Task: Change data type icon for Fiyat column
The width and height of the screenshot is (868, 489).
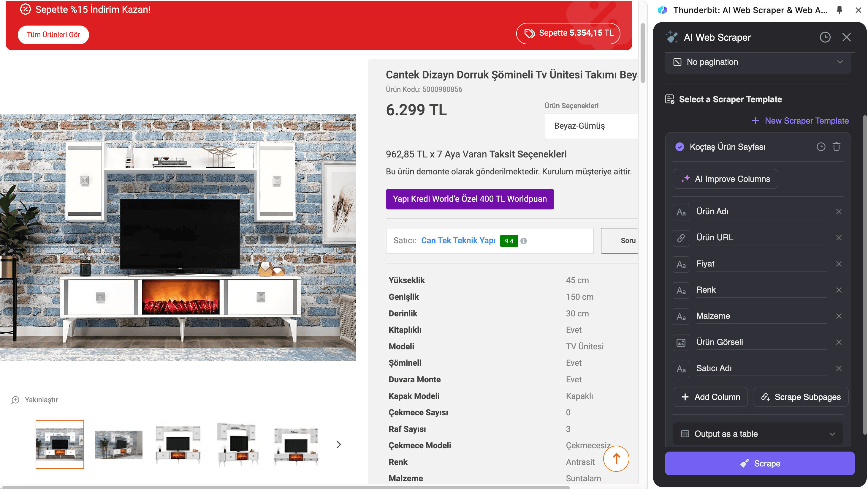Action: (681, 264)
